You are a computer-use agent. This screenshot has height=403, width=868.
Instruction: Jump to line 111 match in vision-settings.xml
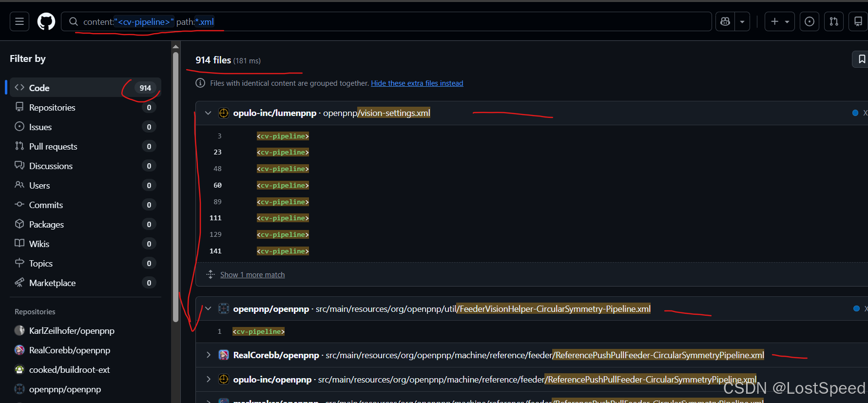tap(215, 218)
